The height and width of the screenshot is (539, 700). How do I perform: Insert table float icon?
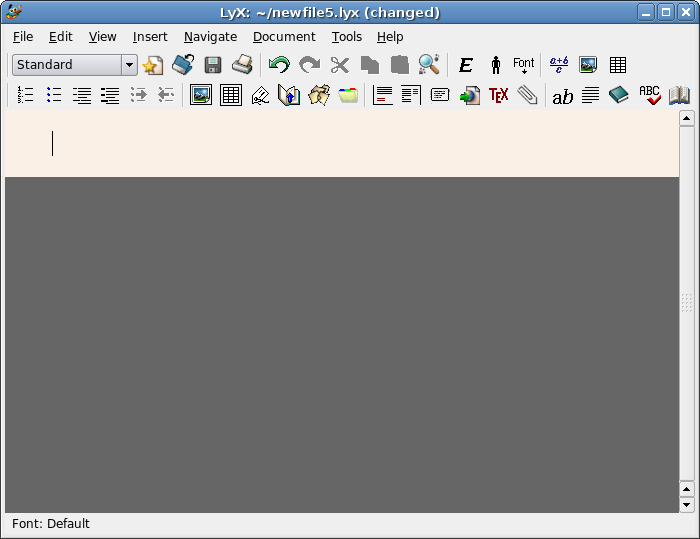coord(231,95)
